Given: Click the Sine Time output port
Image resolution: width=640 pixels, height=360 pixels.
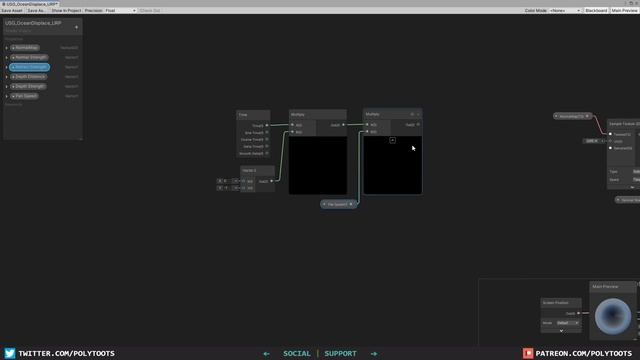Looking at the screenshot, I should click(267, 132).
